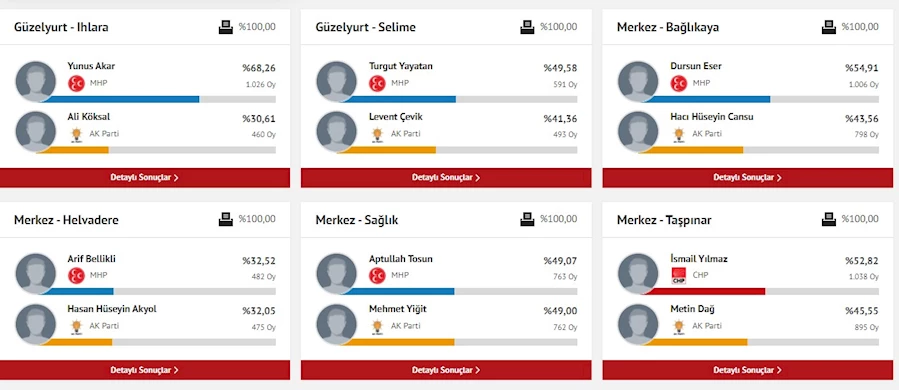
Task: Click İsmail Yılmaz's red vote progress bar
Action: point(705,291)
